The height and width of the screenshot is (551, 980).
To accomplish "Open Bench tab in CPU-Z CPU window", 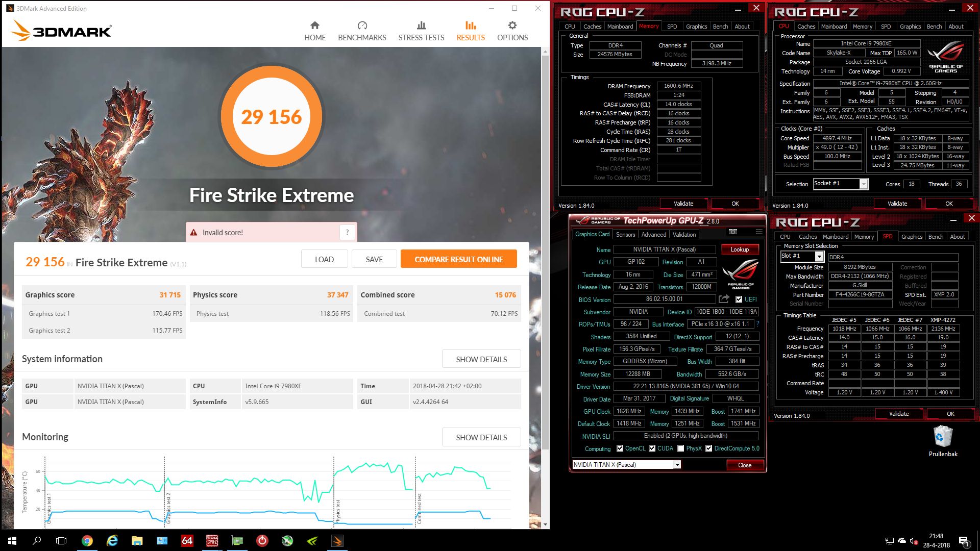I will (934, 27).
